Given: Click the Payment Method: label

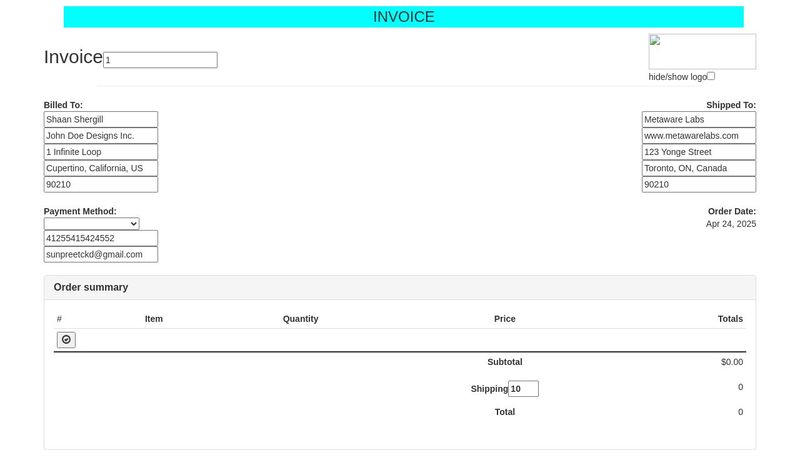Looking at the screenshot, I should point(80,211).
